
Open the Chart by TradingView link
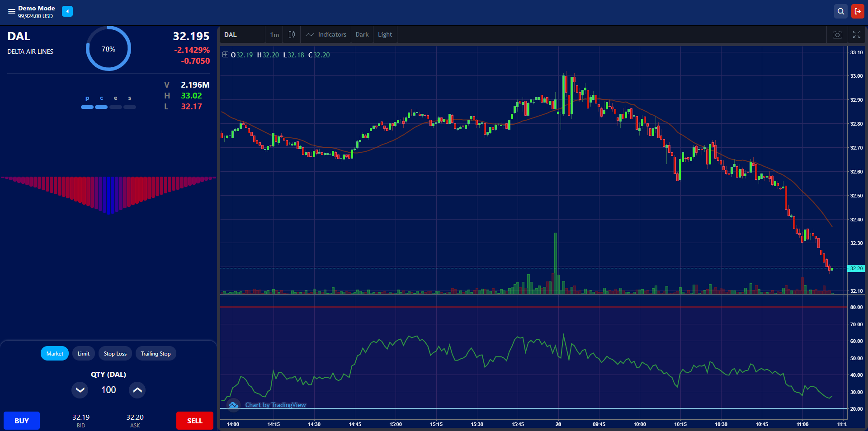click(276, 405)
